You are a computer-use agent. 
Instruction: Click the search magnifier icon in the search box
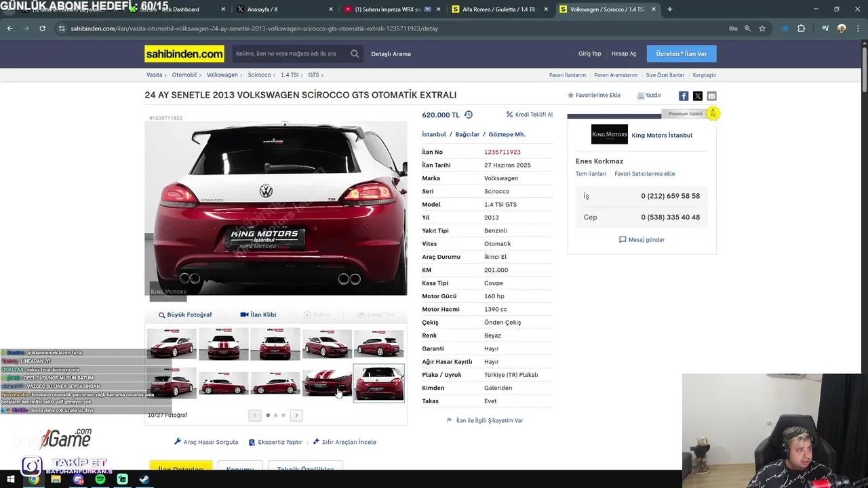coord(355,54)
